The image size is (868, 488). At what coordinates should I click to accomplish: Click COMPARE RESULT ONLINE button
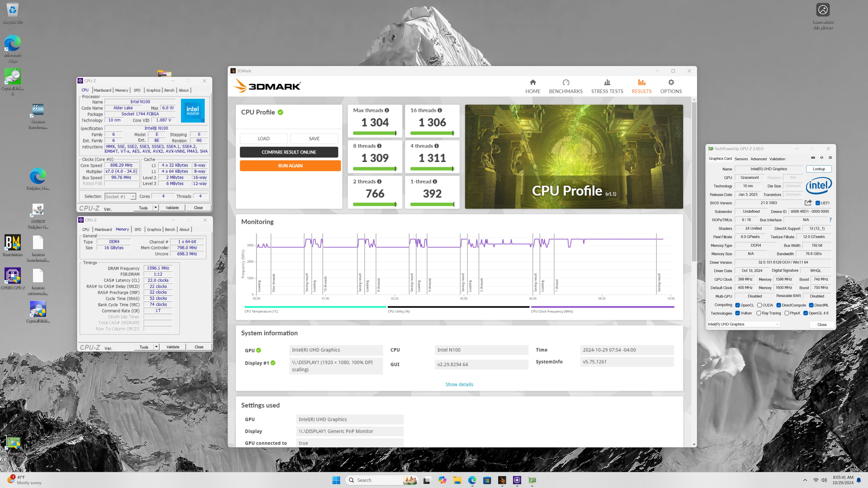(x=289, y=152)
